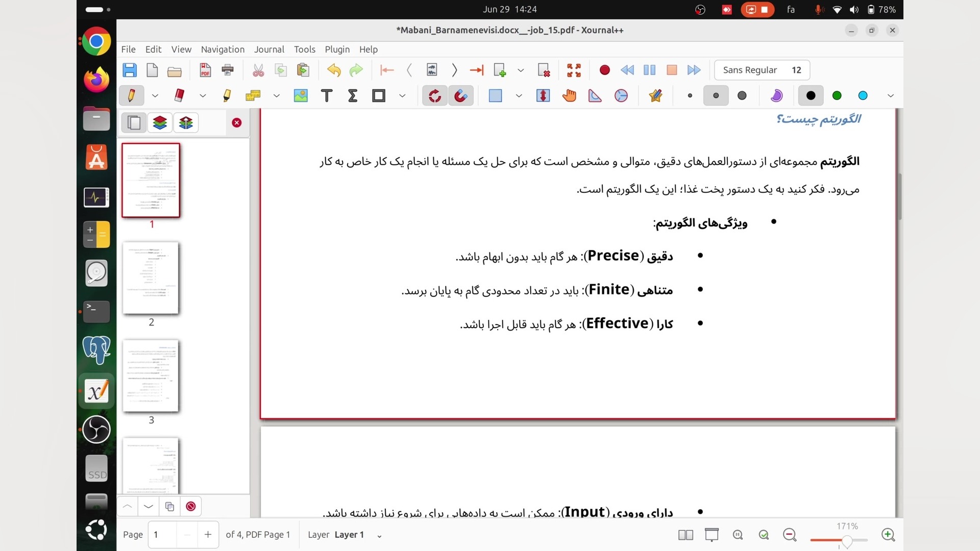Increase page number with plus button
This screenshot has height=551, width=980.
(208, 535)
